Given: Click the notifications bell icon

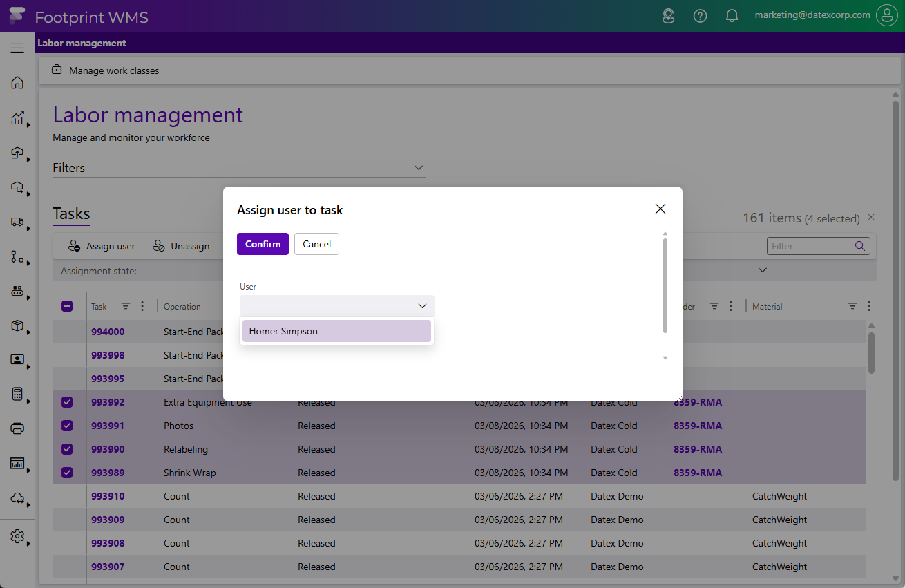Looking at the screenshot, I should pyautogui.click(x=732, y=16).
